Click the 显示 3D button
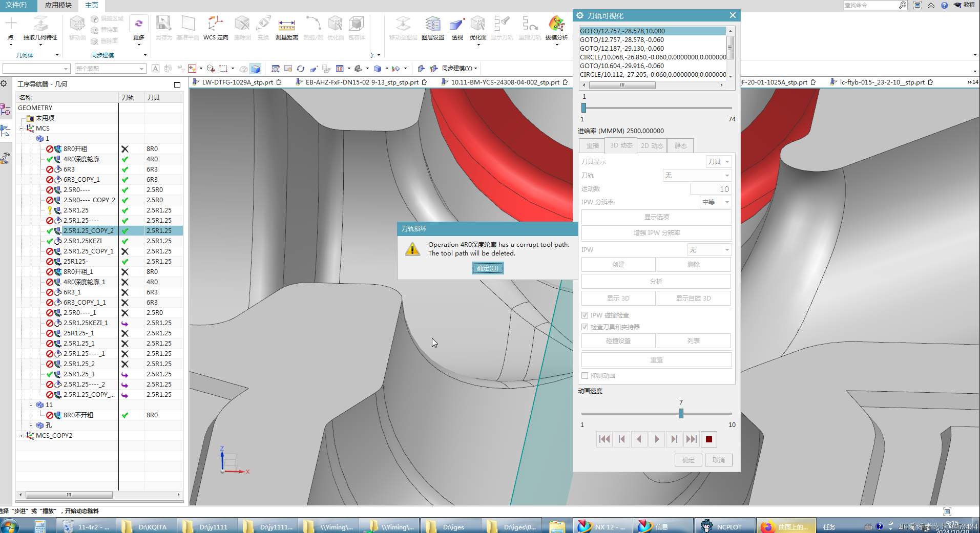 pyautogui.click(x=618, y=299)
